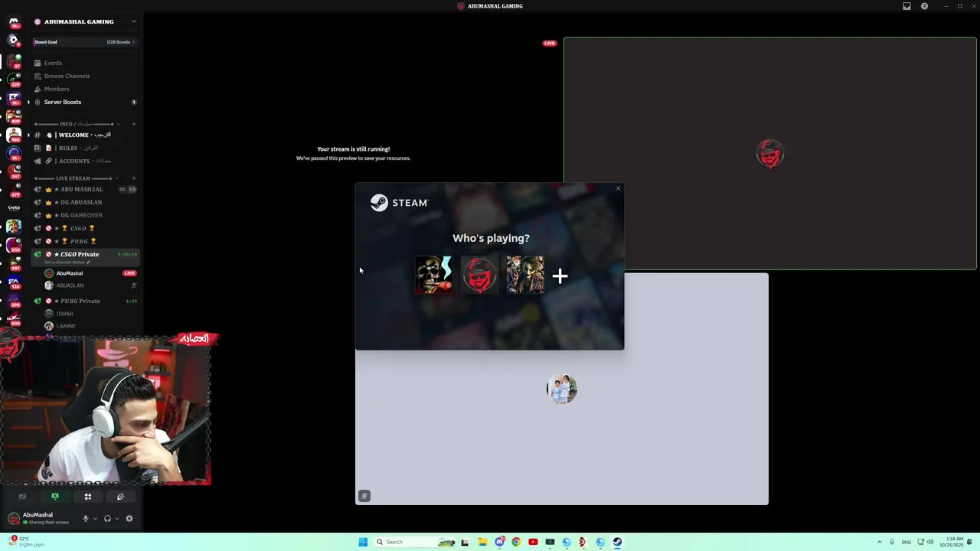Collapse the LIVE STREAM category

pos(75,178)
